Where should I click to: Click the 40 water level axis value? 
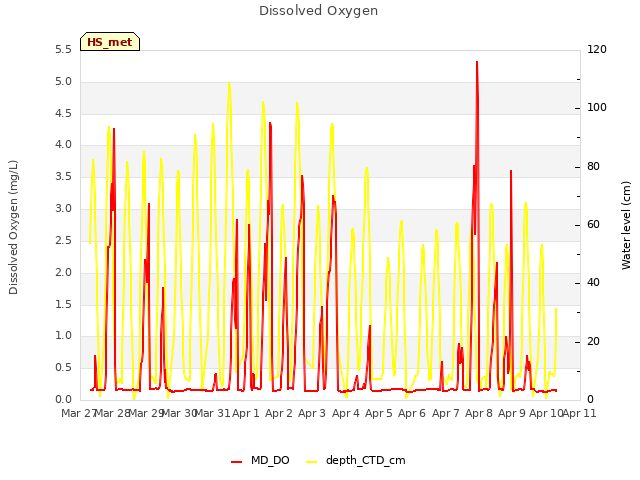(x=593, y=283)
